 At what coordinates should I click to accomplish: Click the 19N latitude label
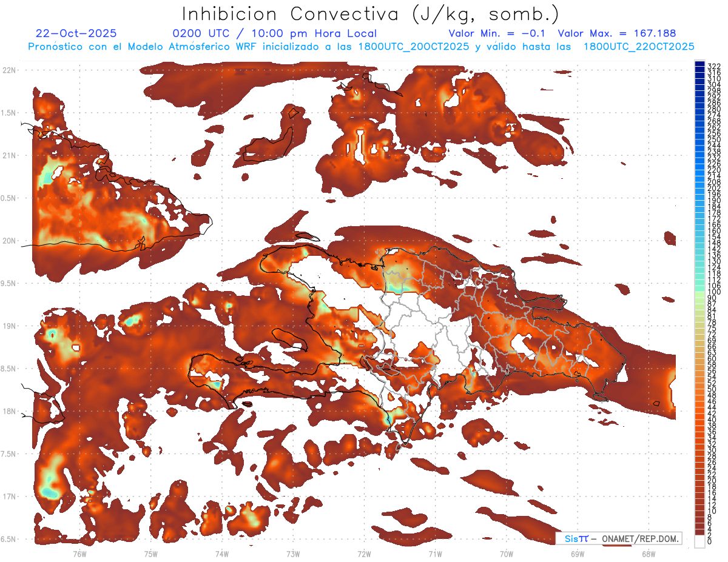[8, 326]
